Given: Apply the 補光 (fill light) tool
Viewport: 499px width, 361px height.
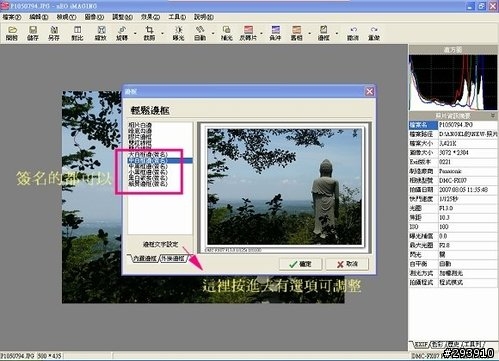Looking at the screenshot, I should (226, 33).
